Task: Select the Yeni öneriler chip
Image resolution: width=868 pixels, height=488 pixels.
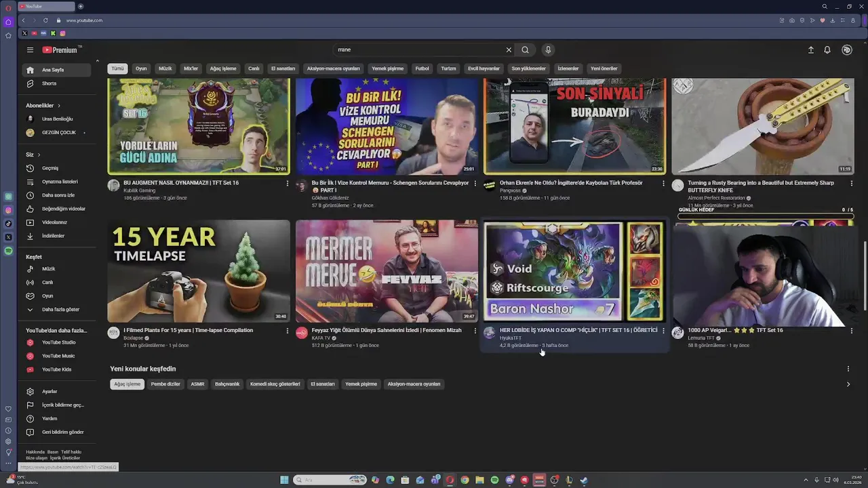Action: (604, 68)
